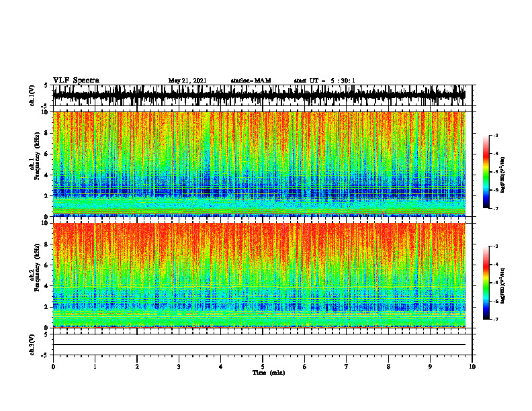Screen dimensions: 532x411
Task: Click the final time-axis tick label 10
Action: tap(472, 367)
